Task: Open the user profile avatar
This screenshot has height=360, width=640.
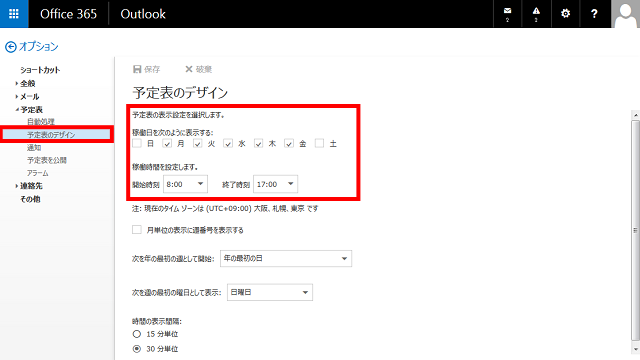Action: point(625,14)
